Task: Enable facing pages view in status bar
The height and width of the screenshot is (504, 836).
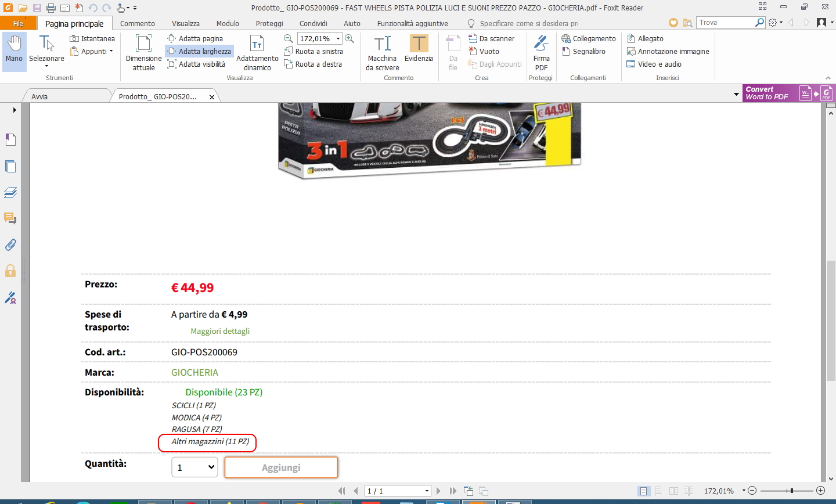Action: click(673, 491)
